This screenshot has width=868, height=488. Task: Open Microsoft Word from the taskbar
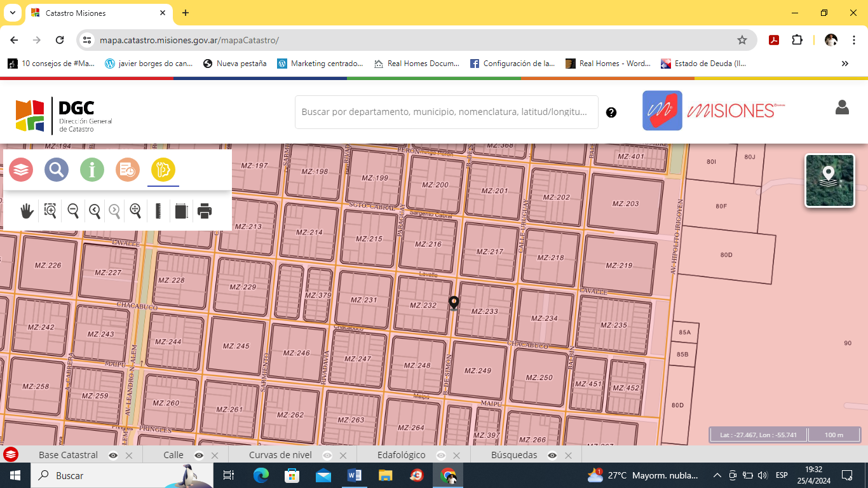coord(355,475)
